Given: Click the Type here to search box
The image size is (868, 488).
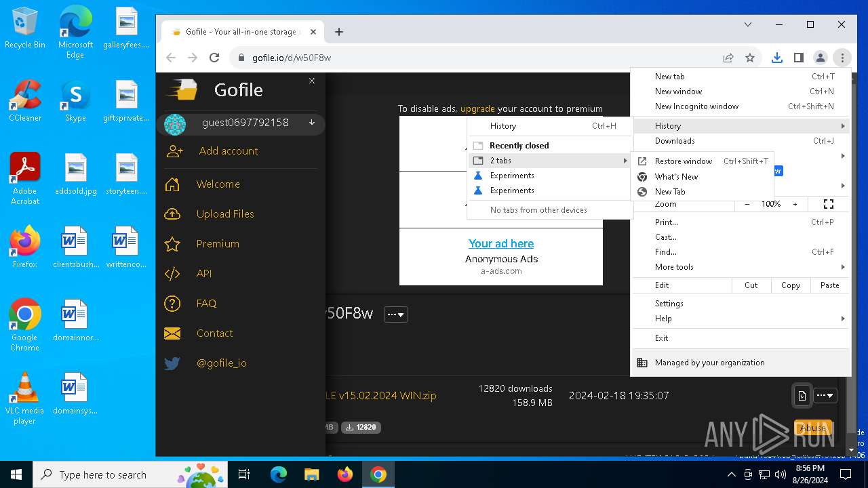Looking at the screenshot, I should pos(132,474).
